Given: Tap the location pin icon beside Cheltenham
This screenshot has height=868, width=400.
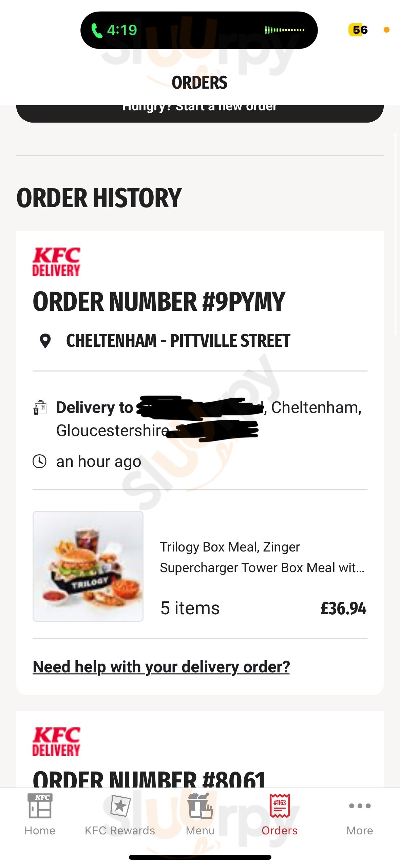Looking at the screenshot, I should pos(45,341).
